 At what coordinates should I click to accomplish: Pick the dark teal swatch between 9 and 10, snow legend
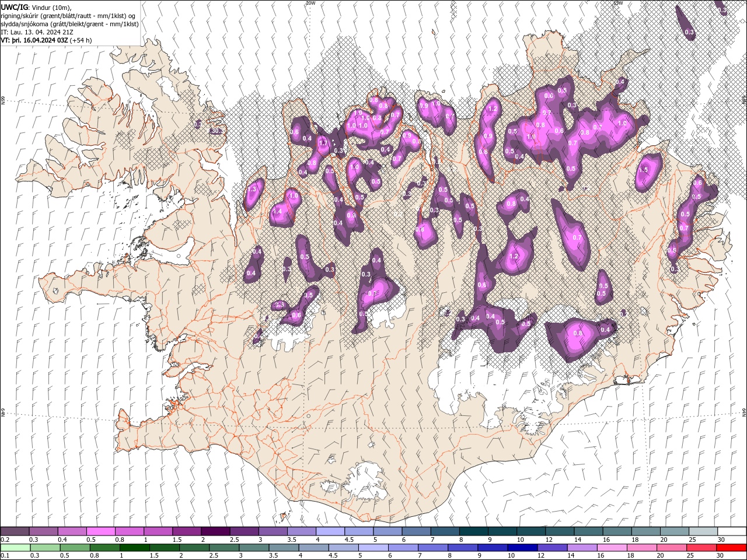pyautogui.click(x=502, y=531)
